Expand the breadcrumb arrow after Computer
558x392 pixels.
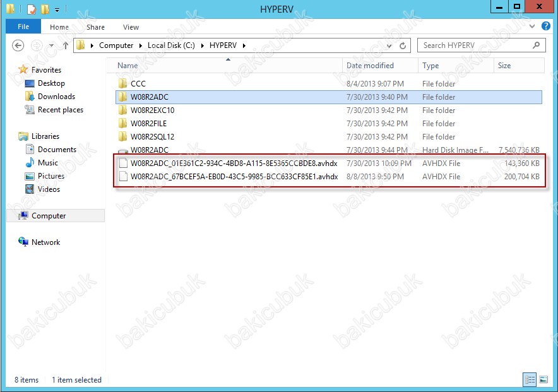point(140,45)
